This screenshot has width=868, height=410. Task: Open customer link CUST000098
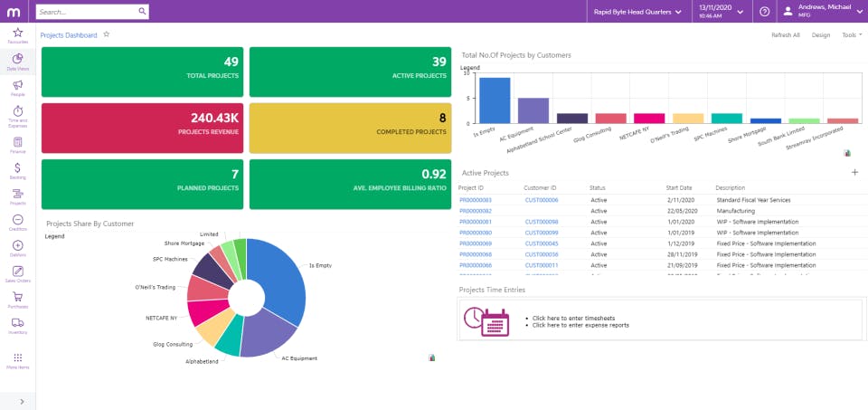(542, 222)
